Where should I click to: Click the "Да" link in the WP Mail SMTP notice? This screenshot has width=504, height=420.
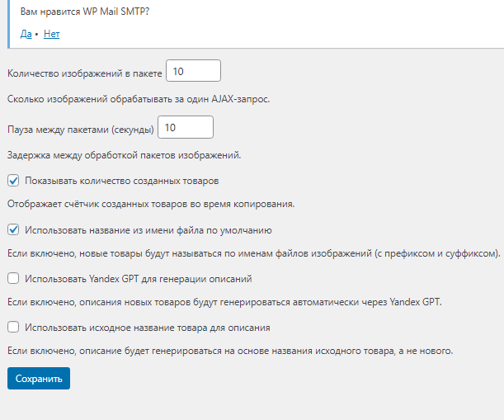click(x=26, y=35)
